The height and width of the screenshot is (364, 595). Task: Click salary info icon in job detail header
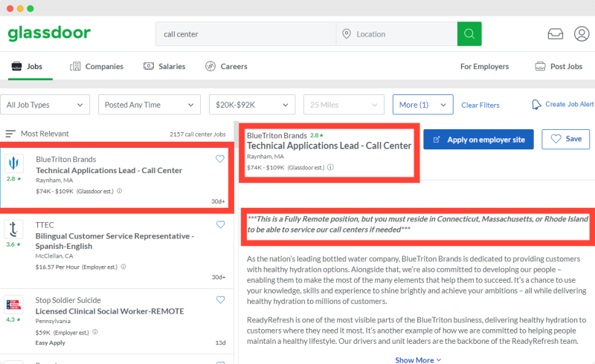click(330, 167)
